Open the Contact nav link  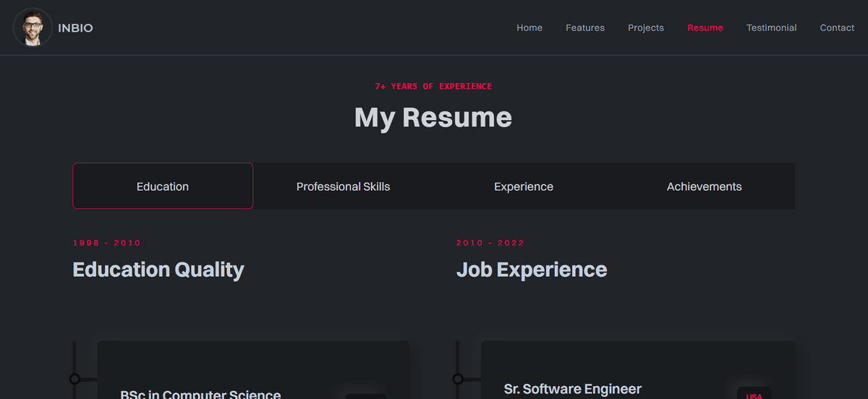[836, 28]
